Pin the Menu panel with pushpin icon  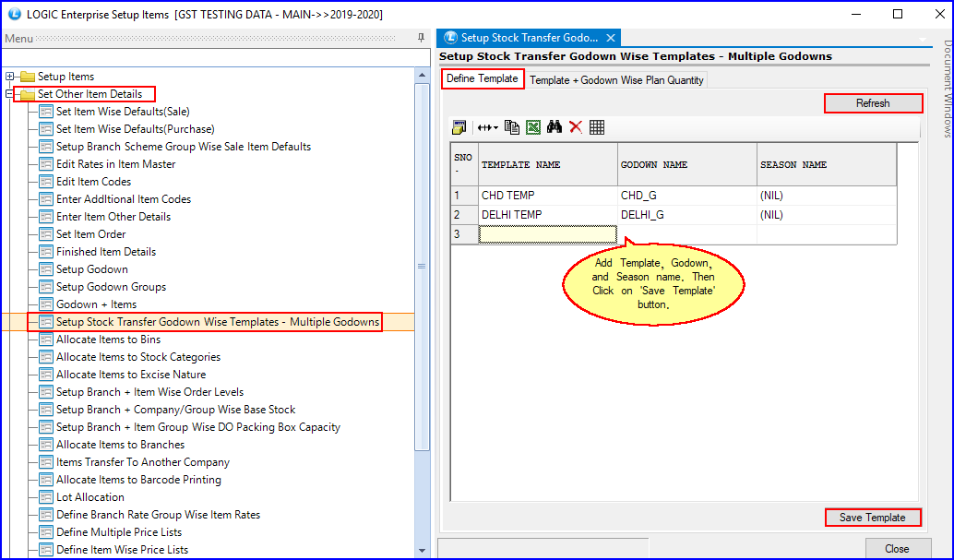(x=422, y=38)
